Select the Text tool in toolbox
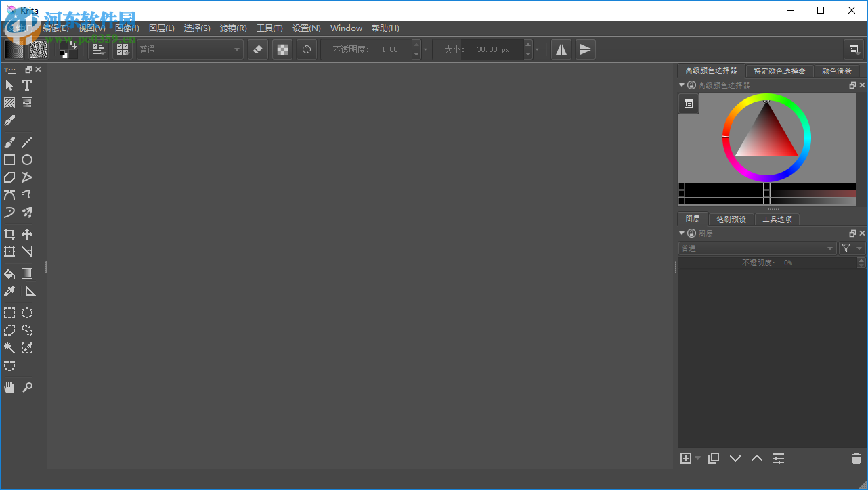The width and height of the screenshot is (868, 490). pos(27,85)
